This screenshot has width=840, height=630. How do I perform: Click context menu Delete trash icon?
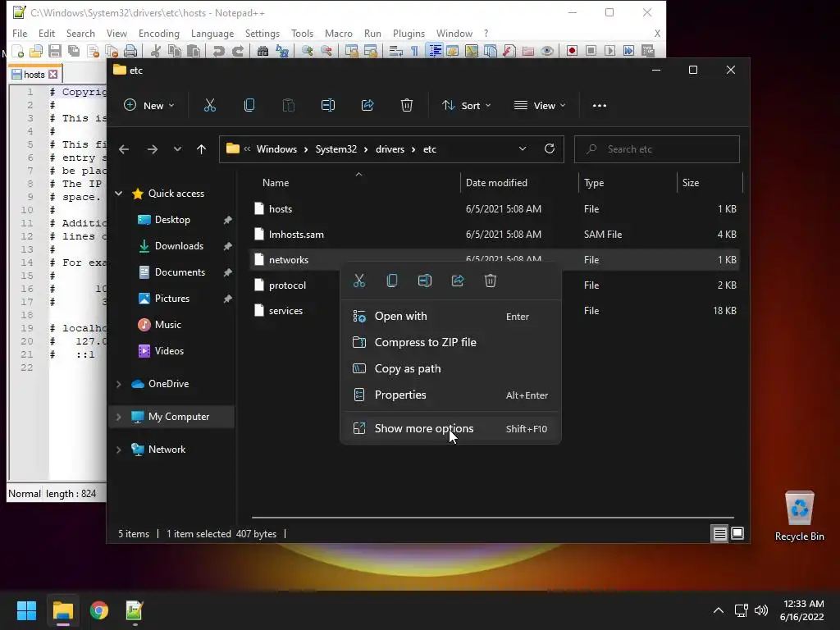tap(491, 281)
